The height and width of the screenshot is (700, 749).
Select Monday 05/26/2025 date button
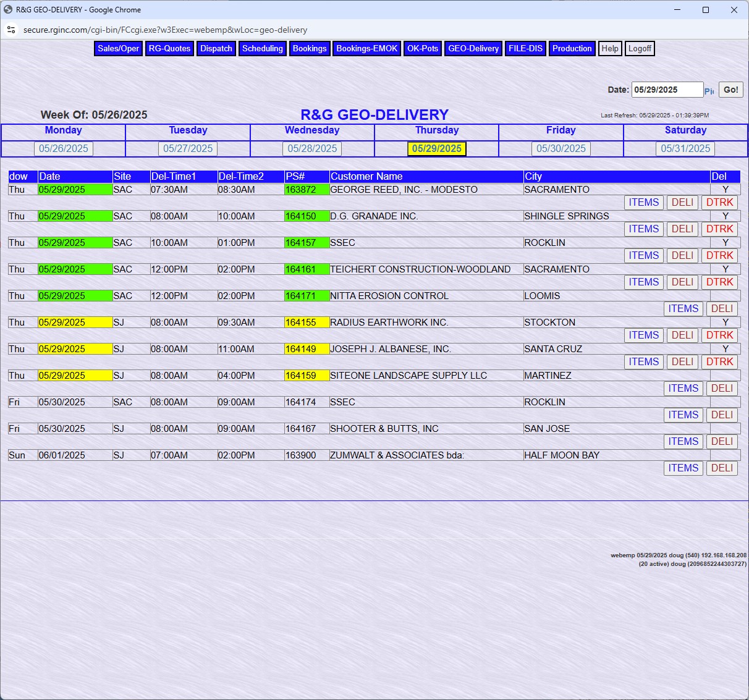coord(64,149)
